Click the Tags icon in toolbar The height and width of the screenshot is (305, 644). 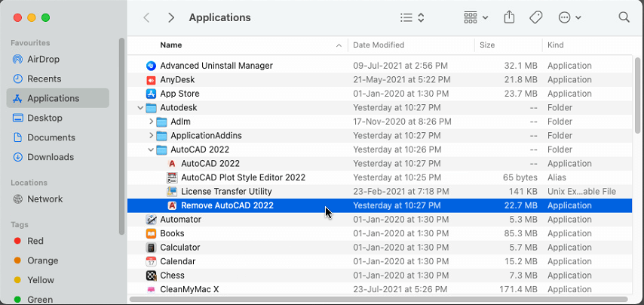click(x=535, y=17)
